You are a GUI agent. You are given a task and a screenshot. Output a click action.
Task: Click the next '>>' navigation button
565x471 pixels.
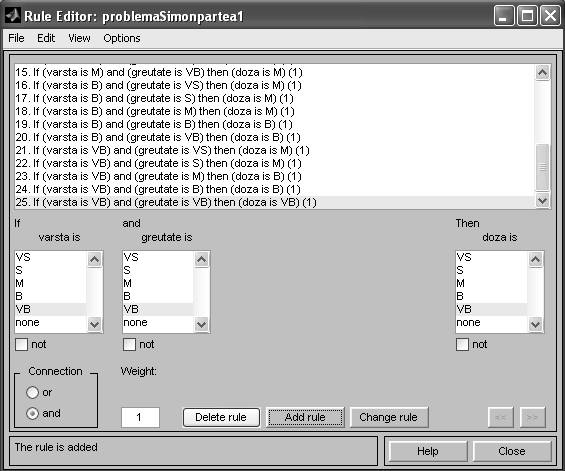(532, 417)
